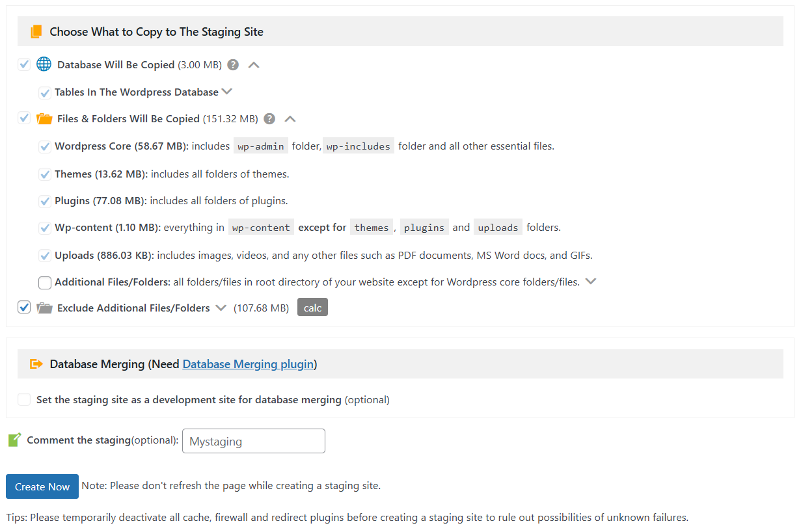Click the green comment note icon

(14, 440)
